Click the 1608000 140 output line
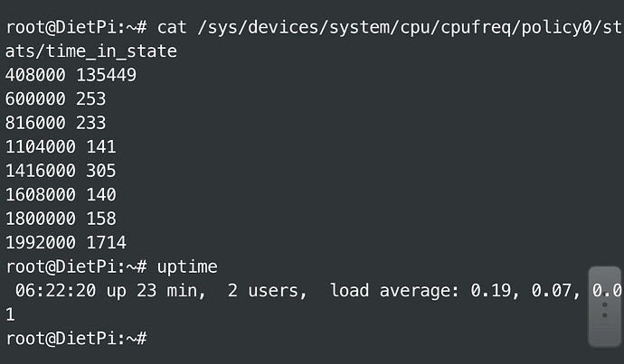Image resolution: width=624 pixels, height=364 pixels. (61, 194)
